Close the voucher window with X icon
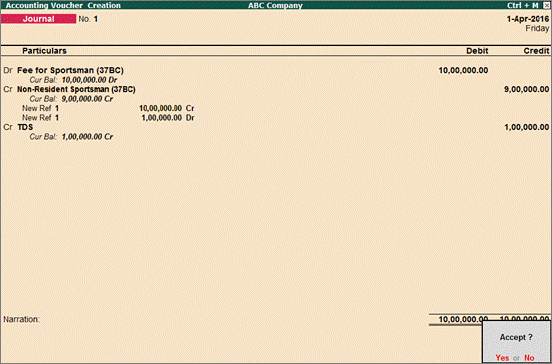 546,5
